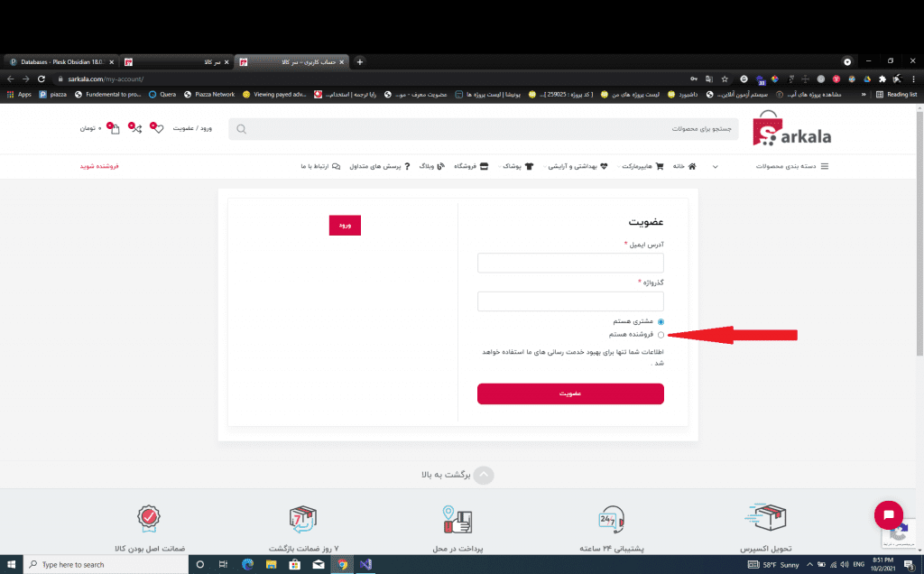Click the back-to-top arrow circle
Image resolution: width=924 pixels, height=574 pixels.
click(x=484, y=475)
